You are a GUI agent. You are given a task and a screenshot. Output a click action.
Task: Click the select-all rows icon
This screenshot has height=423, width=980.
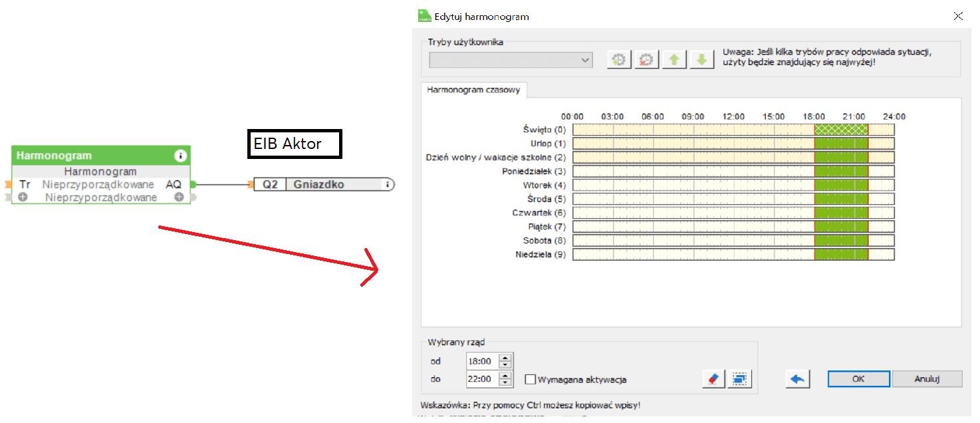click(739, 379)
